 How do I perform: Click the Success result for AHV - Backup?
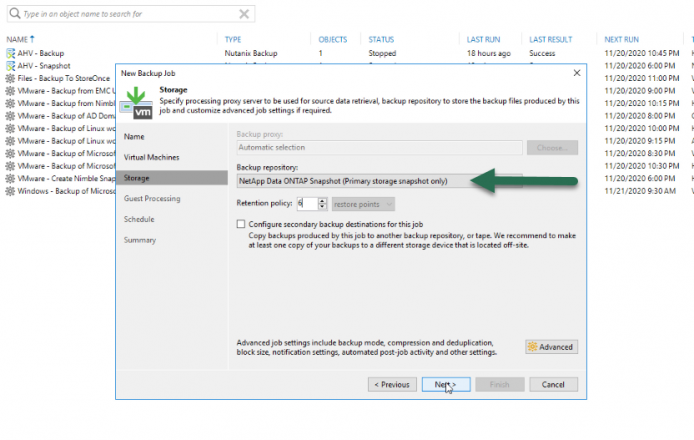point(542,54)
